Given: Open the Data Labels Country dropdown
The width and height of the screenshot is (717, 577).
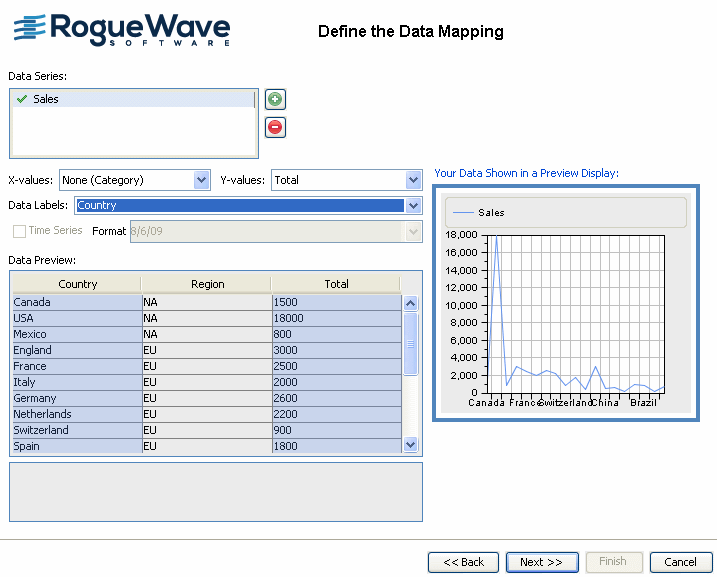Looking at the screenshot, I should coord(414,206).
